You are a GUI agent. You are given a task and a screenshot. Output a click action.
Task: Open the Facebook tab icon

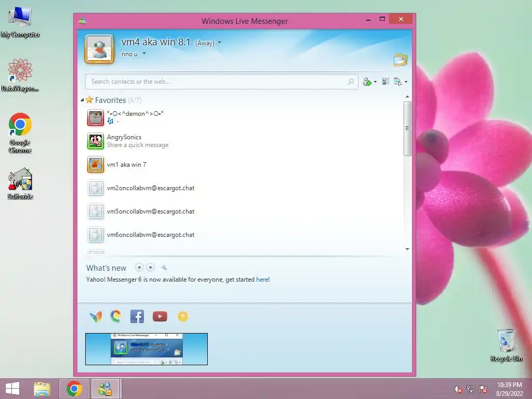pos(137,316)
